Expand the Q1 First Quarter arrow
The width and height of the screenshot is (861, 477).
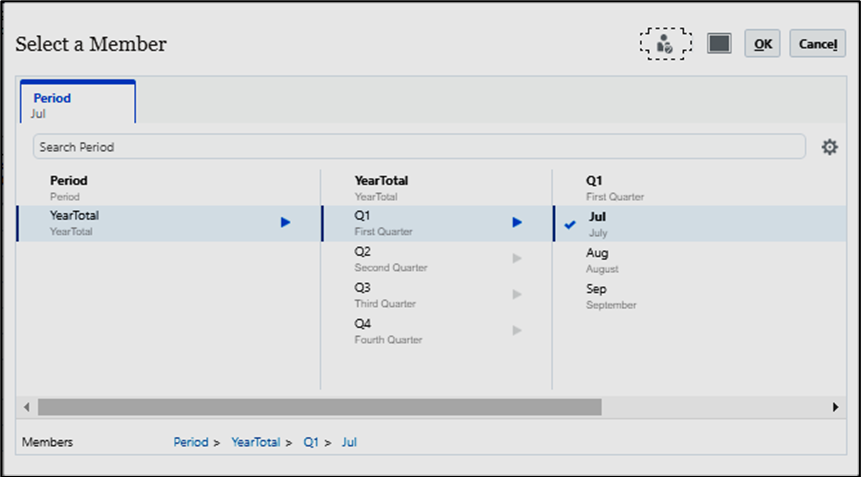coord(517,222)
